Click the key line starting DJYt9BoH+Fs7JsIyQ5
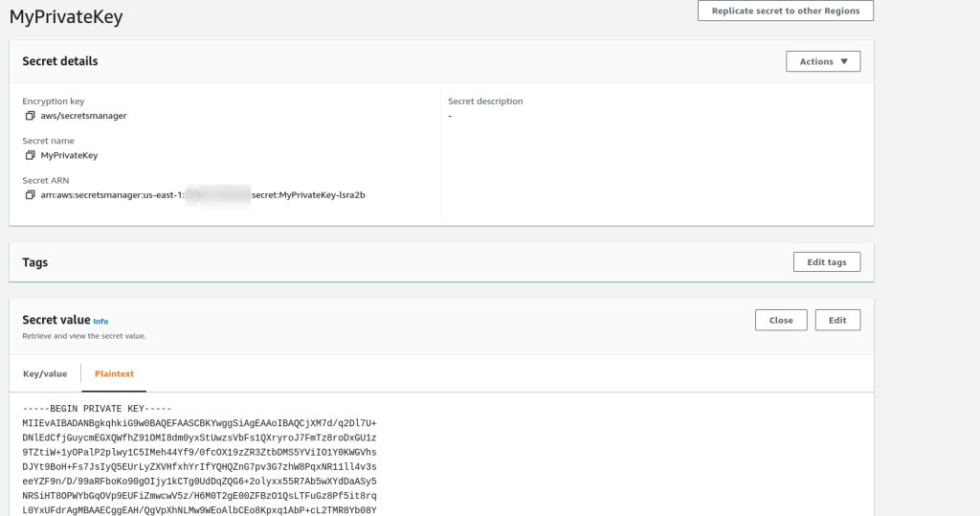 199,466
